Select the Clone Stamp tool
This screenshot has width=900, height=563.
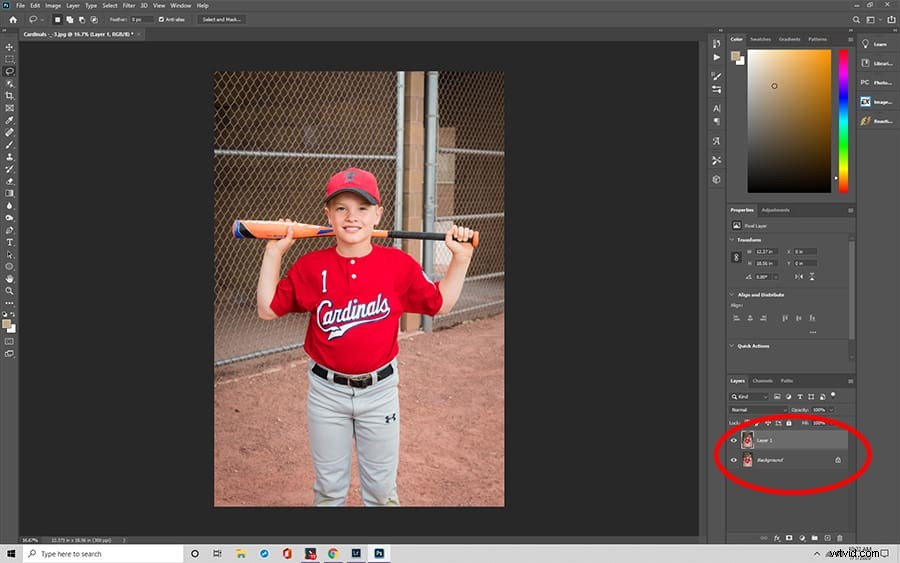(9, 157)
